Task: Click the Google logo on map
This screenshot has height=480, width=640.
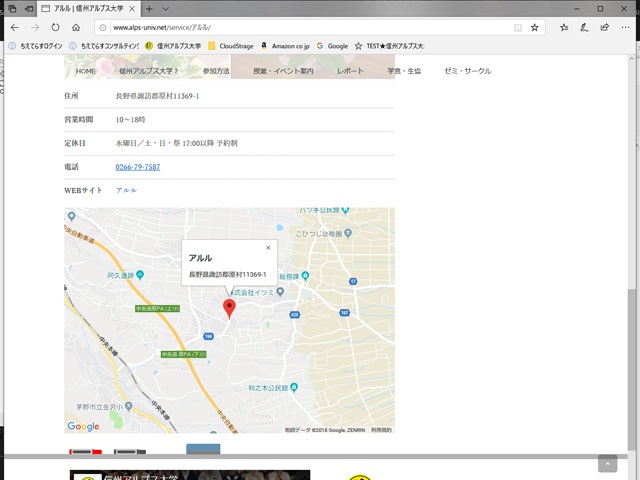Action: point(83,427)
